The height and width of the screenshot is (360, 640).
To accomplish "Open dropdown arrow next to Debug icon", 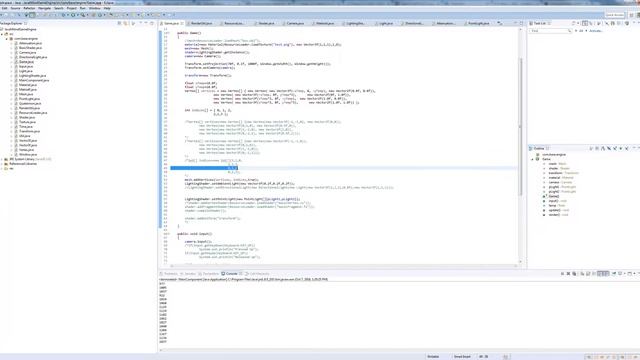I will pyautogui.click(x=67, y=15).
